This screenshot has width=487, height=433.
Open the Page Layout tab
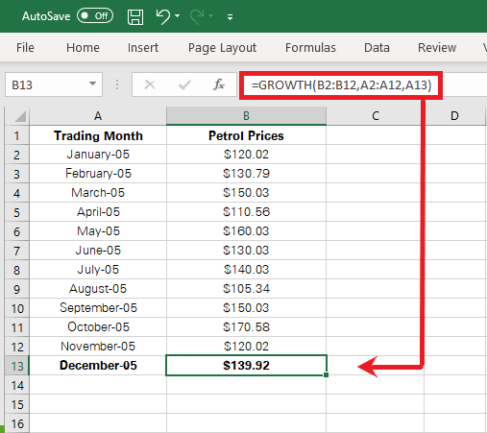tap(222, 48)
